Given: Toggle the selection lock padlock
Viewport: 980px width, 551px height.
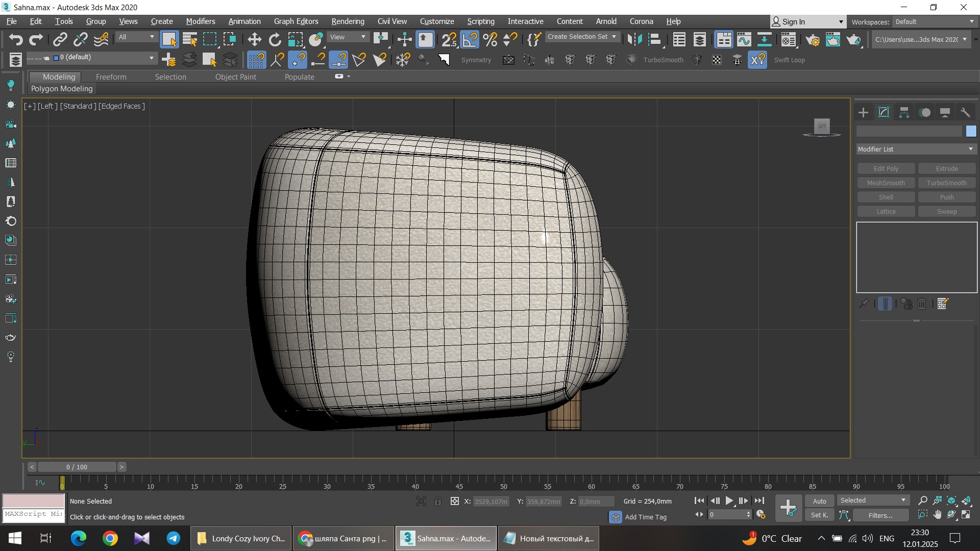Looking at the screenshot, I should [438, 502].
